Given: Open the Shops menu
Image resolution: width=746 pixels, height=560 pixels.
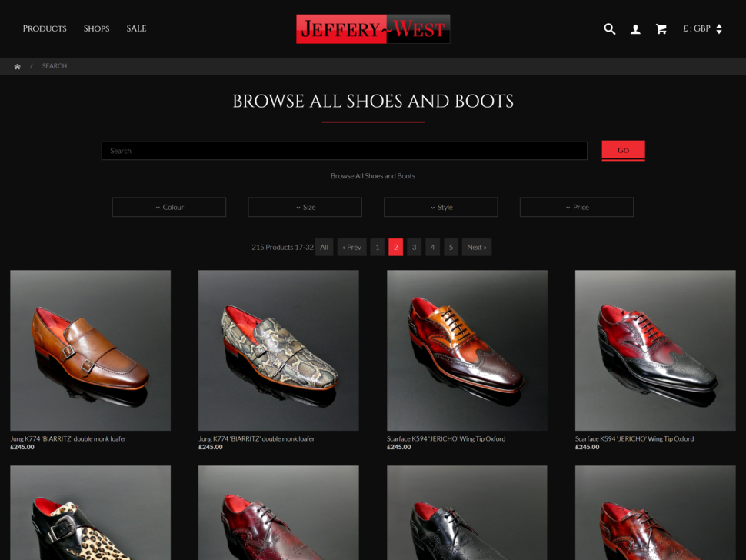Looking at the screenshot, I should [97, 28].
